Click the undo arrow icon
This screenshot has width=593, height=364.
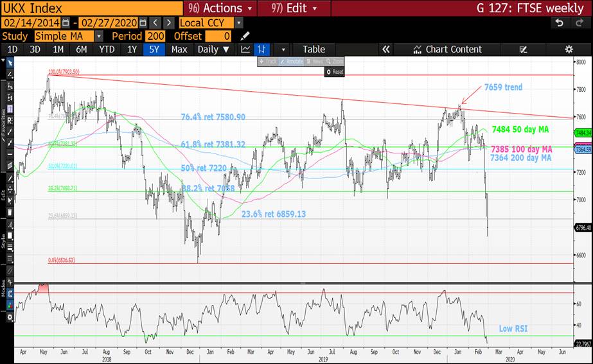pos(560,23)
